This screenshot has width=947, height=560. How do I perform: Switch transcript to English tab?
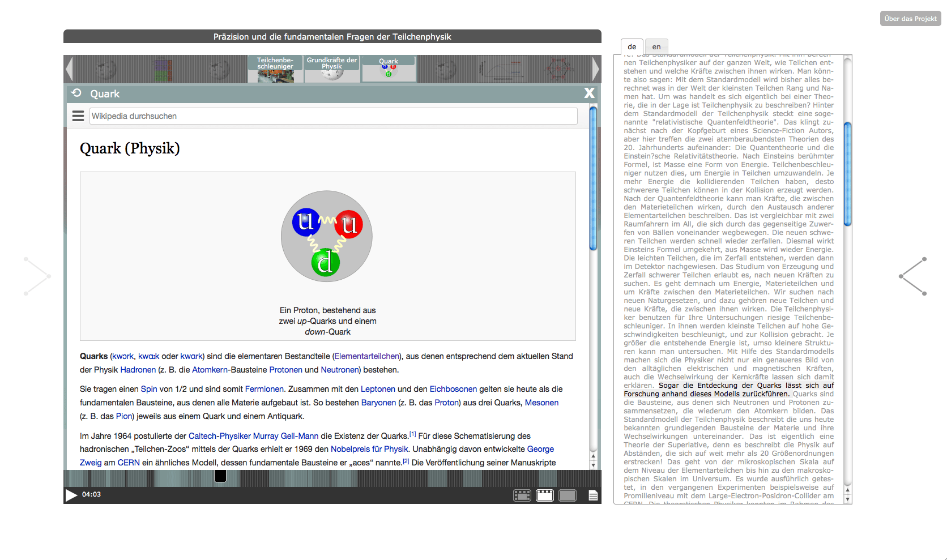pos(656,47)
